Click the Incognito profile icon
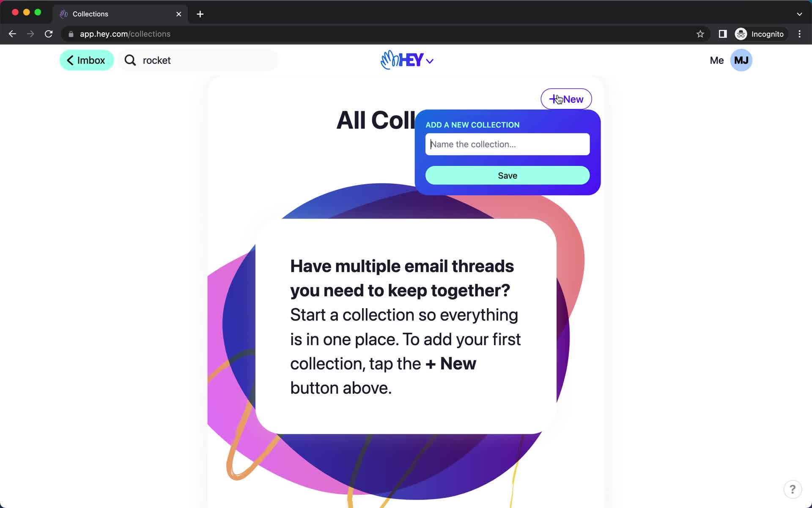The image size is (812, 508). point(741,33)
